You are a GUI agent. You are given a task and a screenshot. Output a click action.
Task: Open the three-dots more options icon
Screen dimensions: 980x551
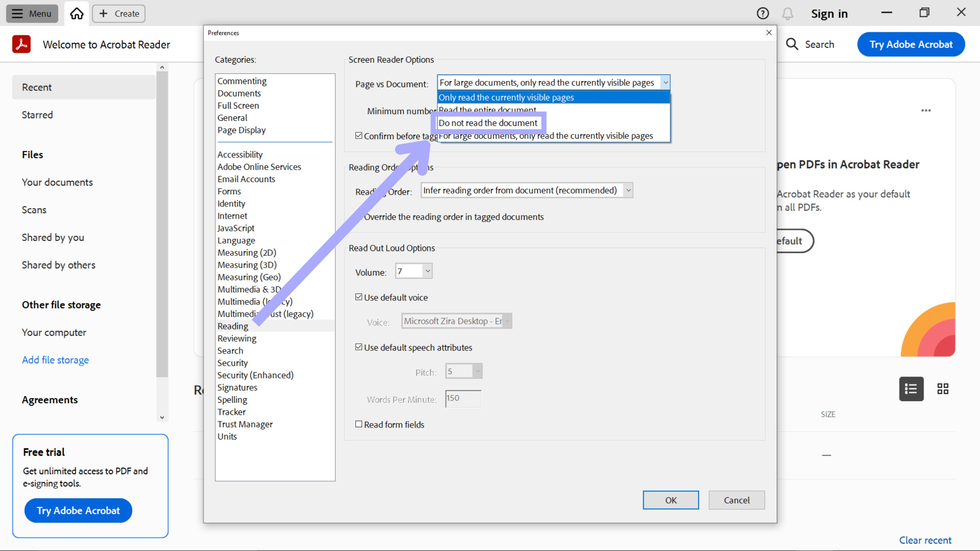click(x=926, y=110)
